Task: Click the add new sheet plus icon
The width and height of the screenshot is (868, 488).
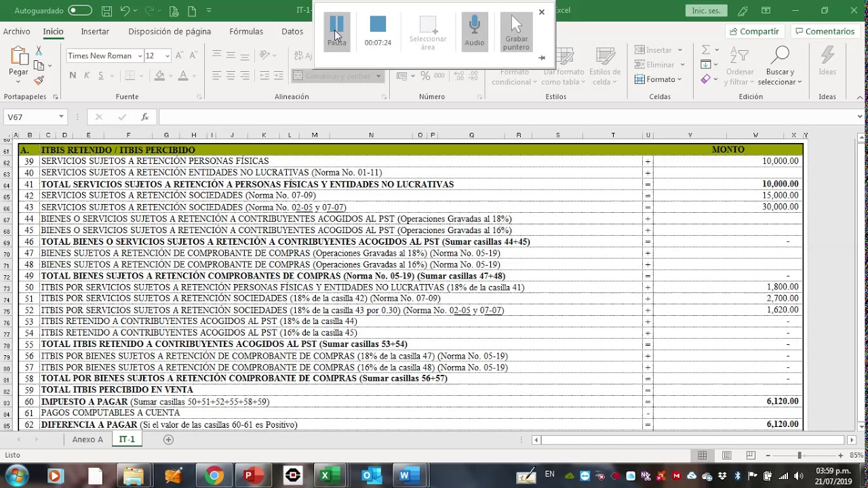Action: 168,440
